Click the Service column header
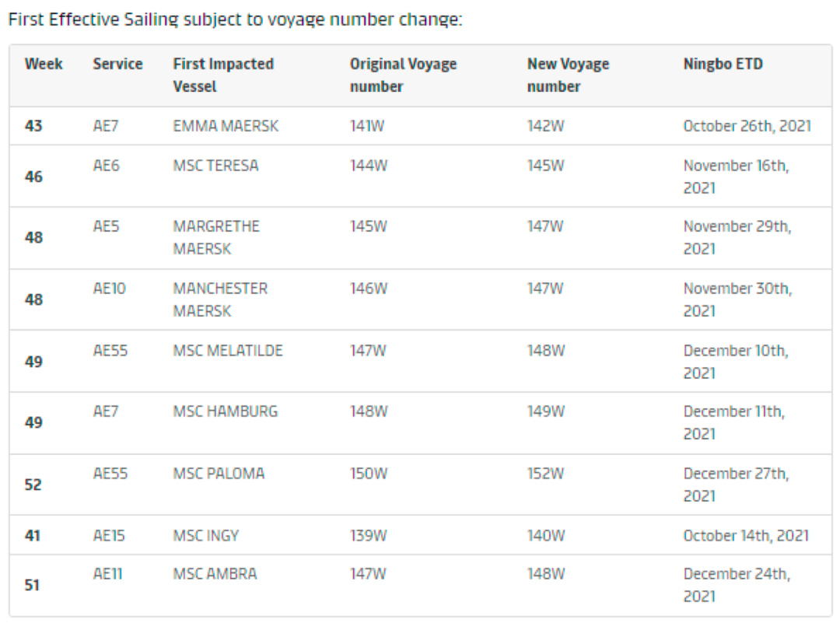The image size is (840, 623). (117, 65)
